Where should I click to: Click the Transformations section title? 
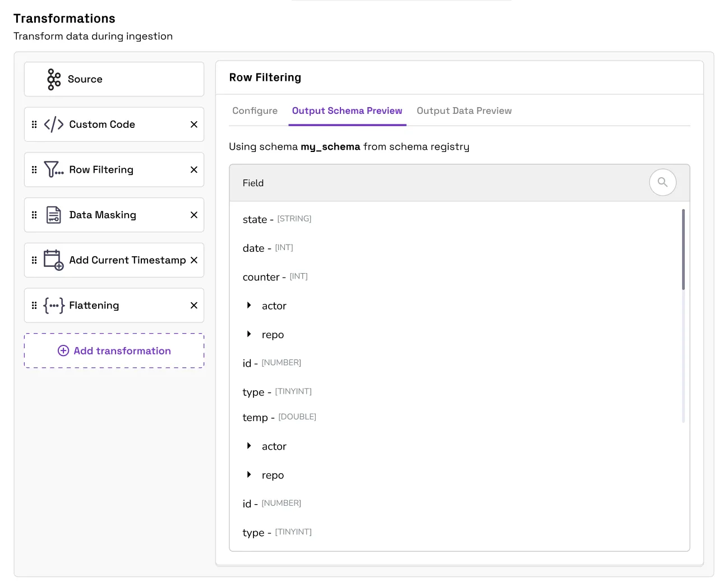point(64,19)
